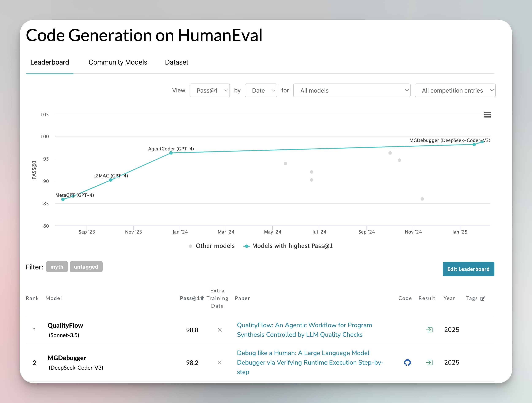The height and width of the screenshot is (403, 532).
Task: Open the result link icon for QualityFlow
Action: point(430,330)
